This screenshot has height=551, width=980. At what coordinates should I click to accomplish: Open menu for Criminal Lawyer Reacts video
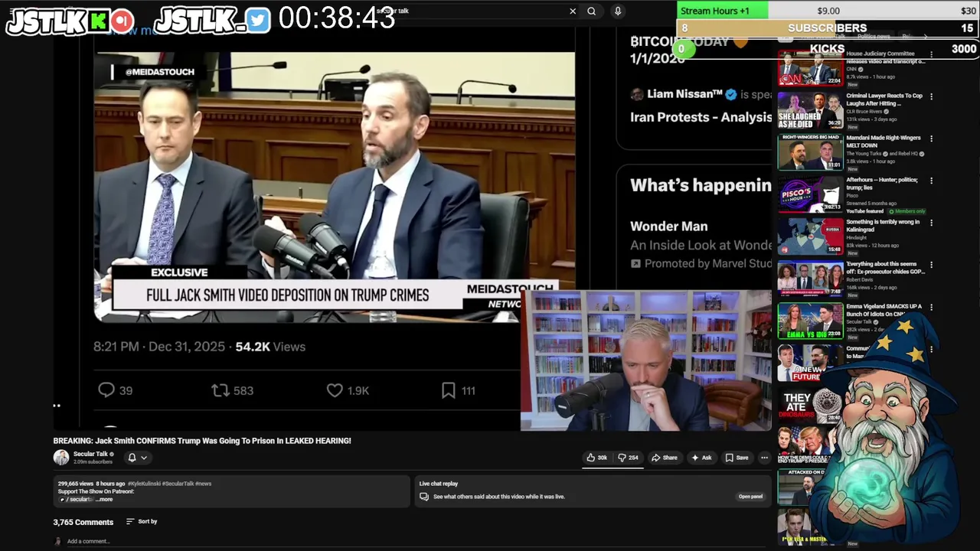coord(931,96)
